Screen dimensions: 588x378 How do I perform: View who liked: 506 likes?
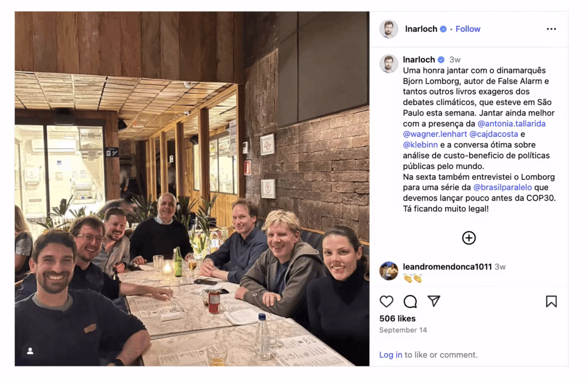pyautogui.click(x=397, y=318)
